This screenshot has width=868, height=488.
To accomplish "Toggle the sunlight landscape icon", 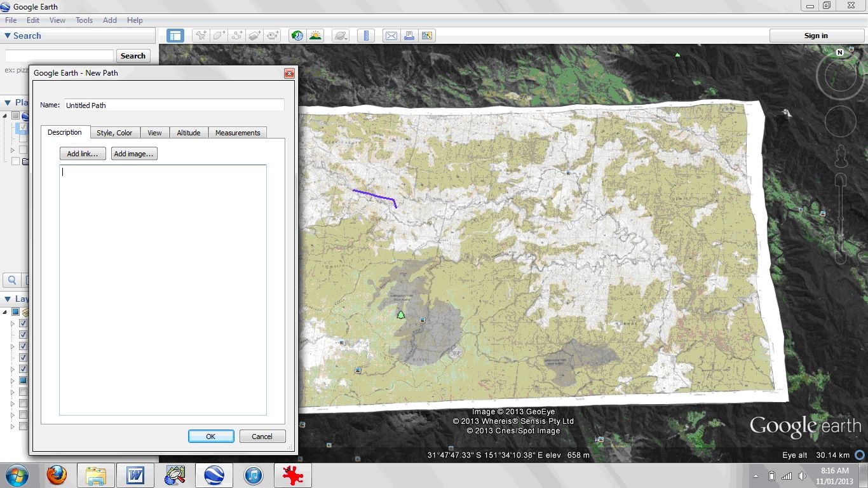I will point(315,36).
